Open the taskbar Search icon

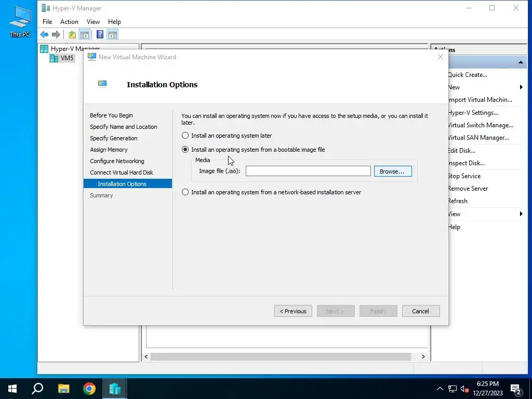point(37,389)
